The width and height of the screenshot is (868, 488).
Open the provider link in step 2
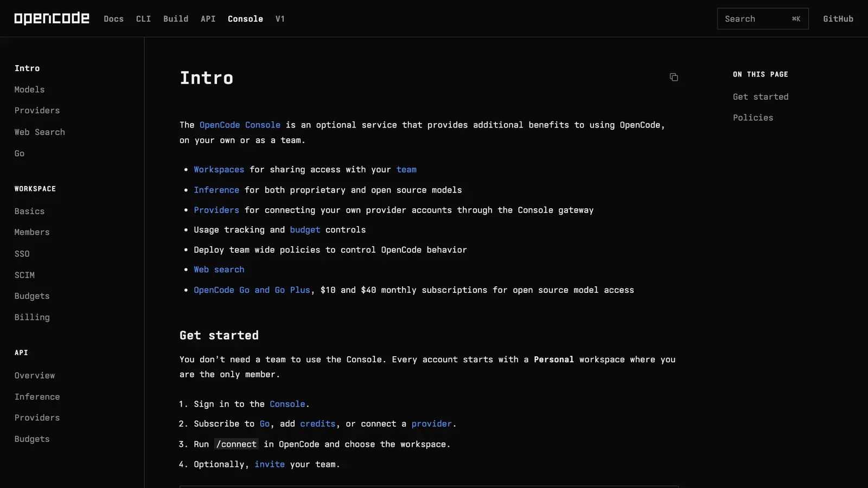431,424
